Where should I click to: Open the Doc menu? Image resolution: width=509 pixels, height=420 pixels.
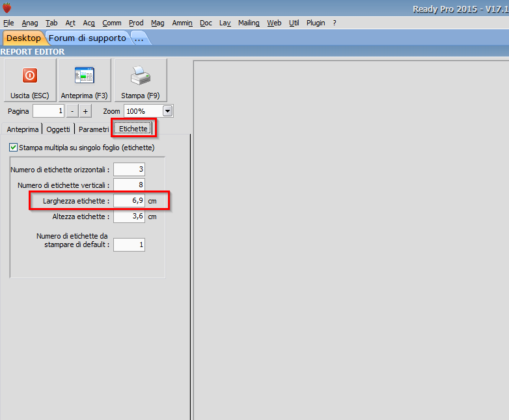pyautogui.click(x=206, y=23)
